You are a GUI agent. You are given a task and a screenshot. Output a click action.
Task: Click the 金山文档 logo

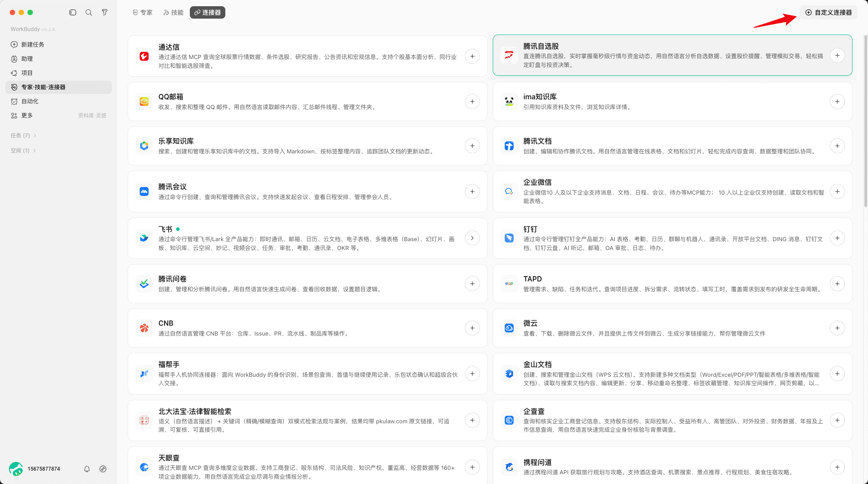(x=509, y=374)
